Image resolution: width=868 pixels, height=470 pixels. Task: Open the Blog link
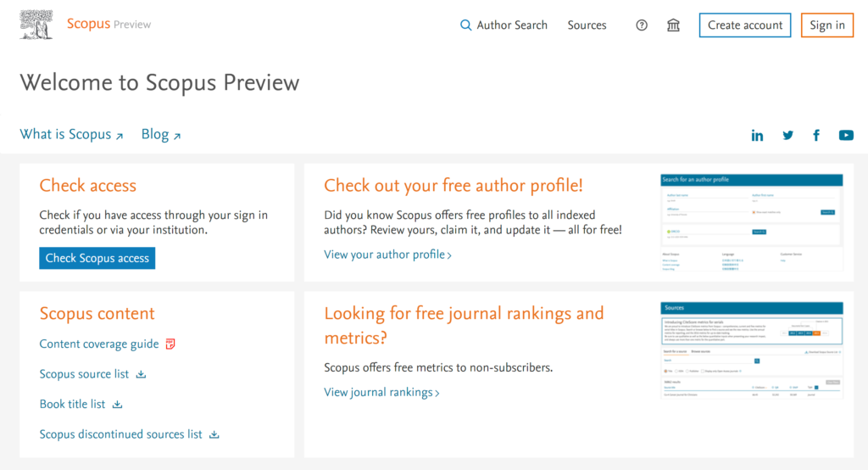(x=155, y=135)
